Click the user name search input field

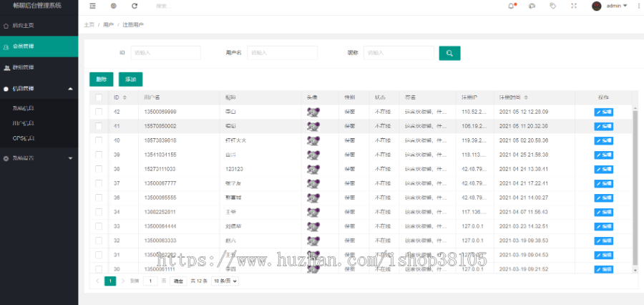pyautogui.click(x=282, y=53)
